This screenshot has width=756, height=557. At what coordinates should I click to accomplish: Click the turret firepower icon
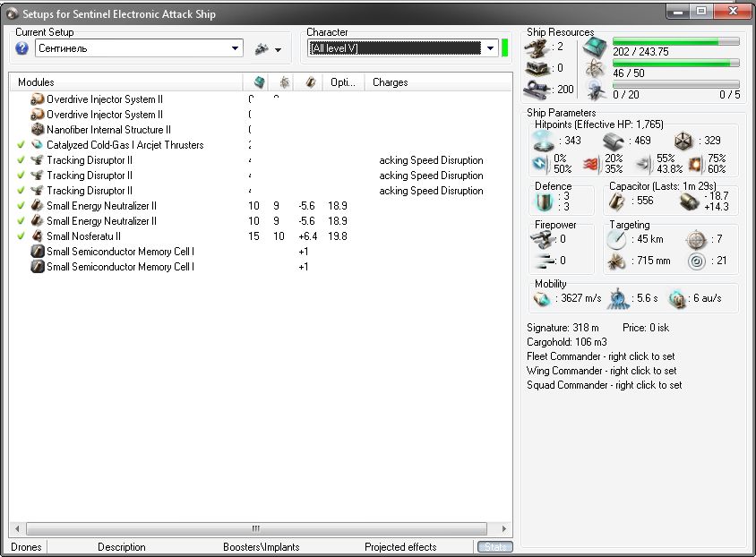[x=542, y=239]
